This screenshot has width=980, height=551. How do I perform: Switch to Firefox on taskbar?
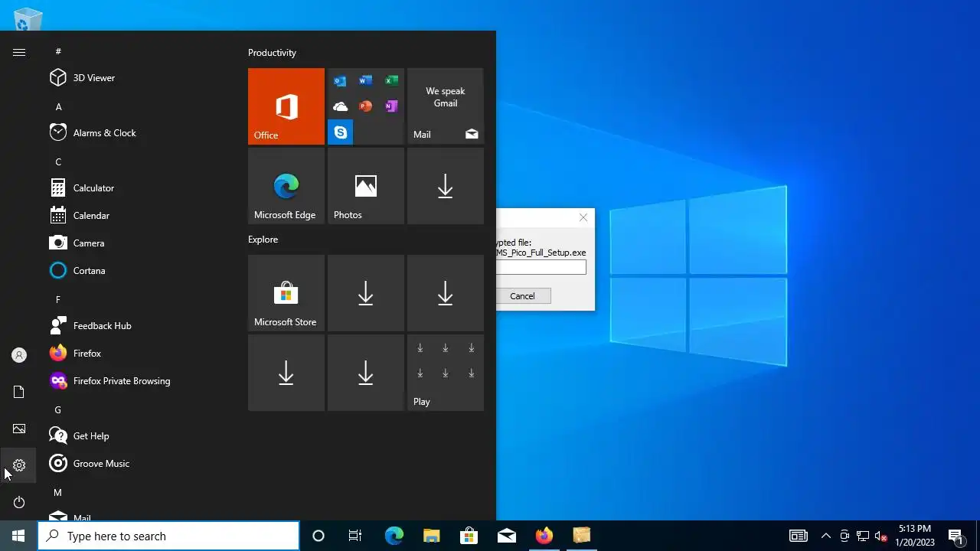[x=544, y=536]
